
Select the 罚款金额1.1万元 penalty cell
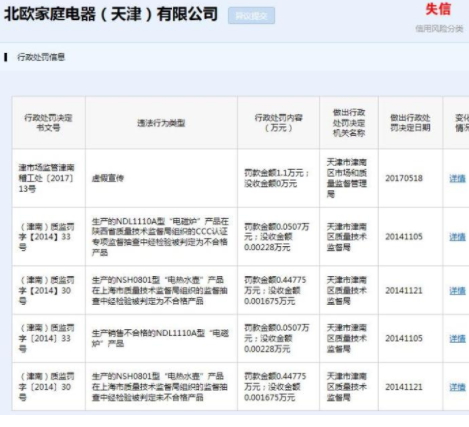277,178
